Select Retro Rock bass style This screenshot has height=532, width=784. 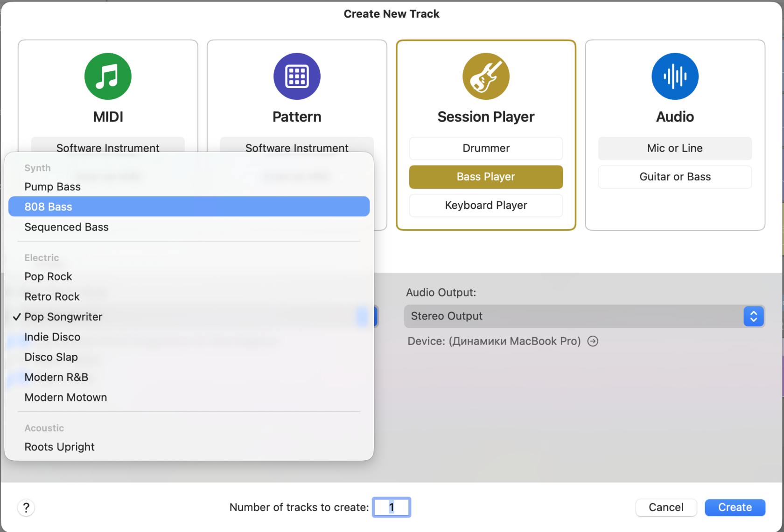(x=189, y=297)
